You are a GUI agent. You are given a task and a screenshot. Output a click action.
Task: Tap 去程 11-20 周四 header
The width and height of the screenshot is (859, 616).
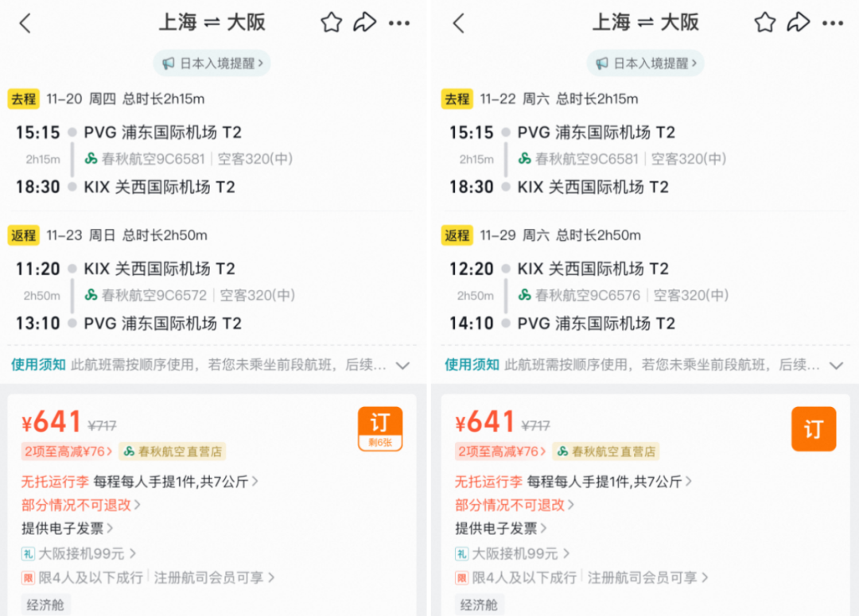[107, 99]
